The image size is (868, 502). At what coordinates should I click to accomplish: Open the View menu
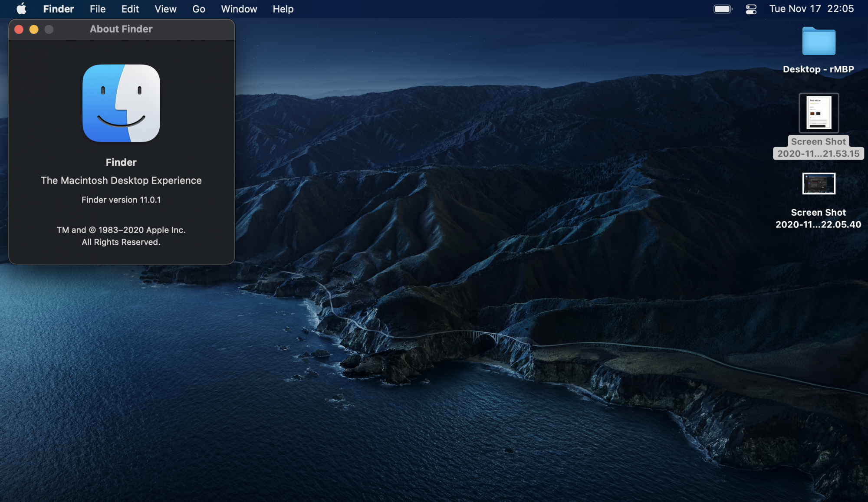165,9
